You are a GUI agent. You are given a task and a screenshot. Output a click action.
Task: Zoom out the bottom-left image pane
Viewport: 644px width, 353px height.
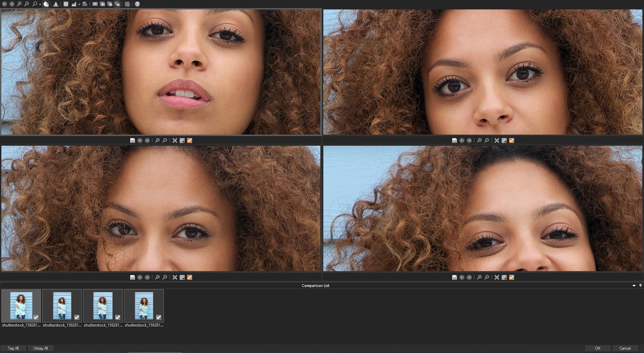click(164, 277)
